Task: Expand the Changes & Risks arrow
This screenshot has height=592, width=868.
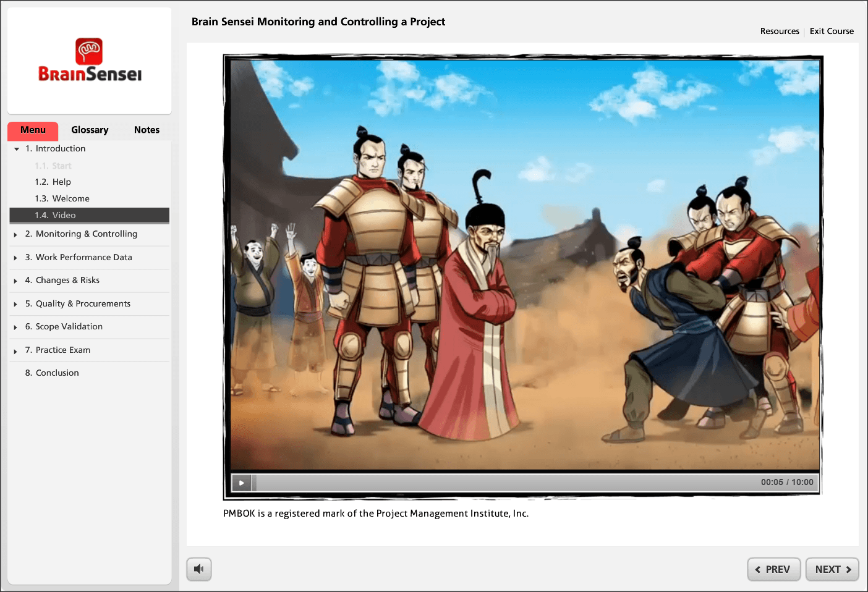Action: pos(15,281)
